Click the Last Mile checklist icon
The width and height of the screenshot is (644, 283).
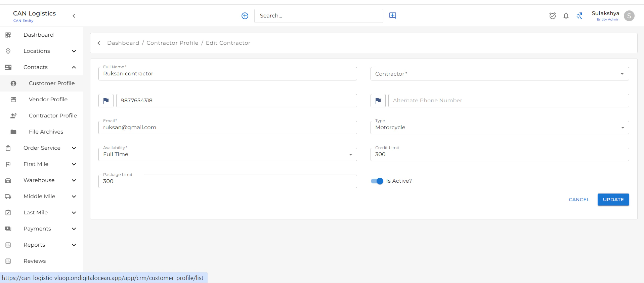(8, 213)
